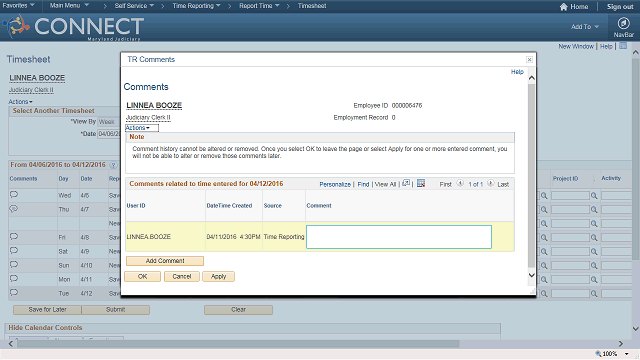Open the NavBar compass icon

[623, 23]
